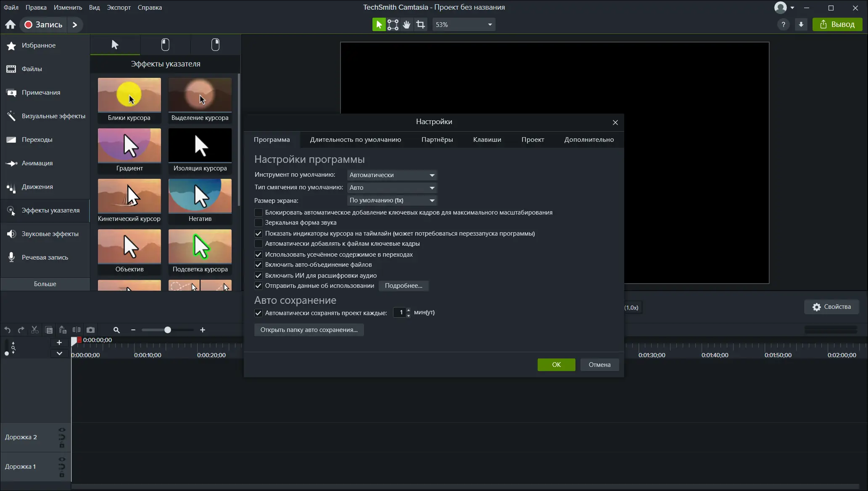Open the canvas zoom 53% dropdown
This screenshot has height=491, width=868.
pos(464,25)
